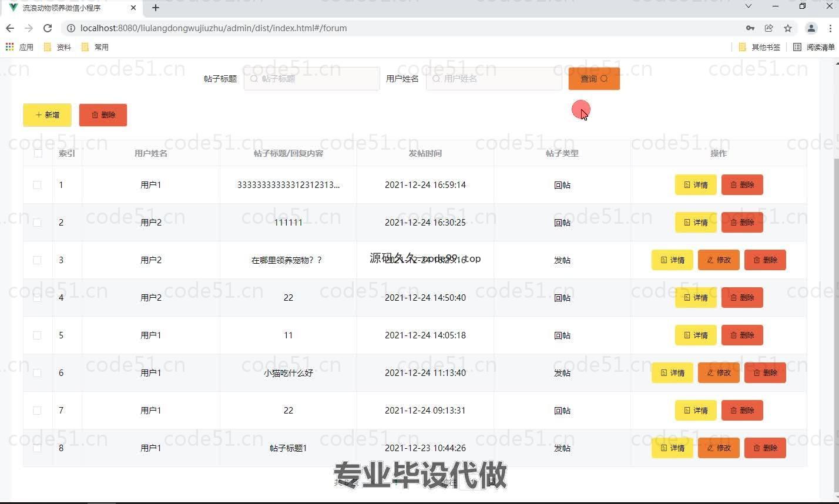Check the checkbox for row 5

click(x=37, y=335)
